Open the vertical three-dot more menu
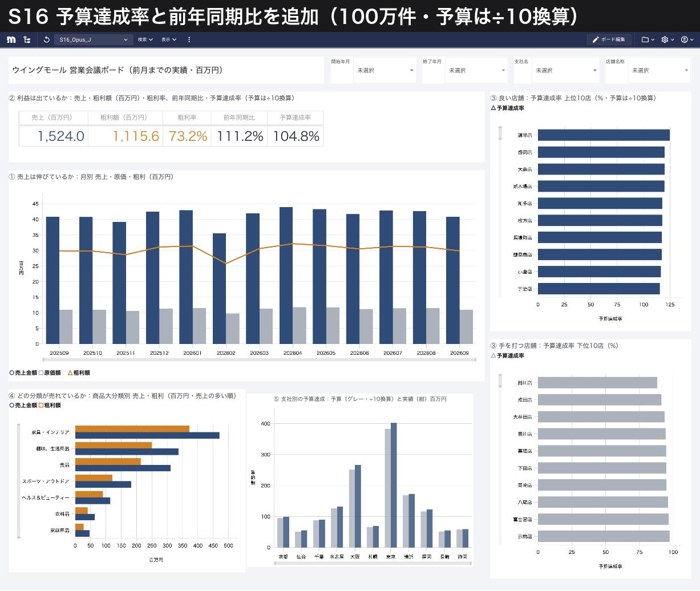700x591 pixels. [x=189, y=39]
